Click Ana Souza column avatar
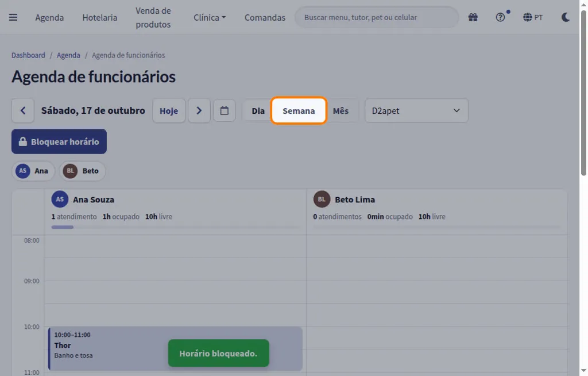The height and width of the screenshot is (376, 588). coord(60,199)
